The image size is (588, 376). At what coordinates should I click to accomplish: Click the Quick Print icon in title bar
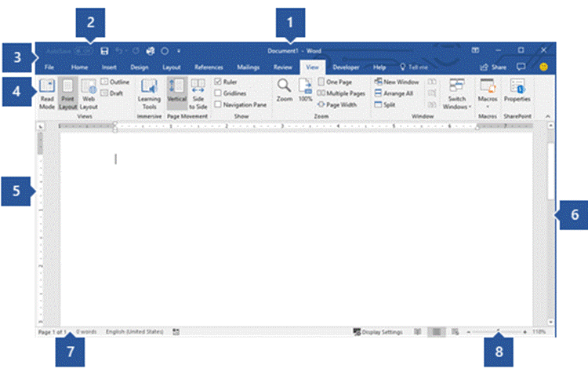coord(151,51)
